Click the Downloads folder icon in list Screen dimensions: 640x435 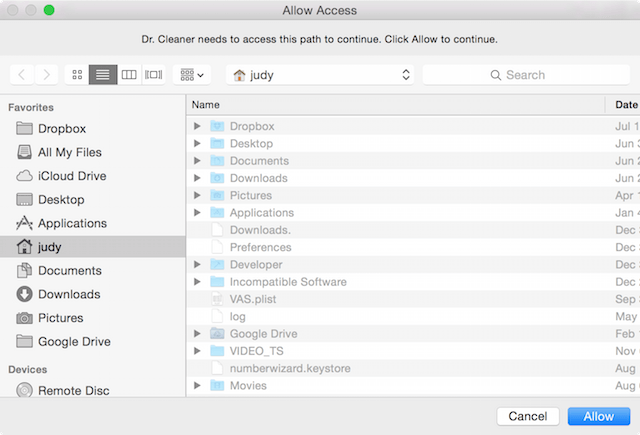pyautogui.click(x=217, y=178)
